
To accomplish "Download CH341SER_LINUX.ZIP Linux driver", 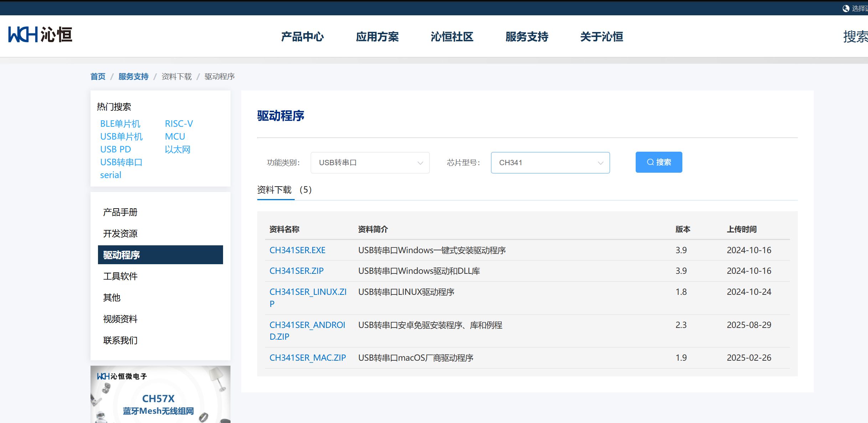I will (309, 292).
